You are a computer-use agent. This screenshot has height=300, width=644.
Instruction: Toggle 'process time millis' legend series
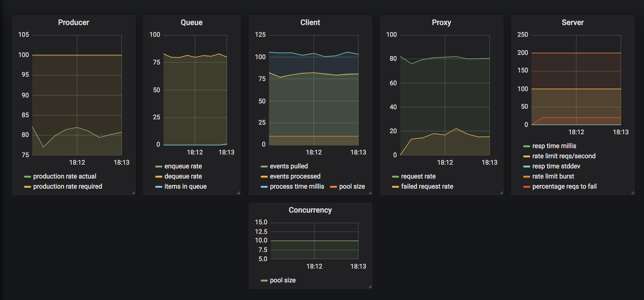pos(297,187)
